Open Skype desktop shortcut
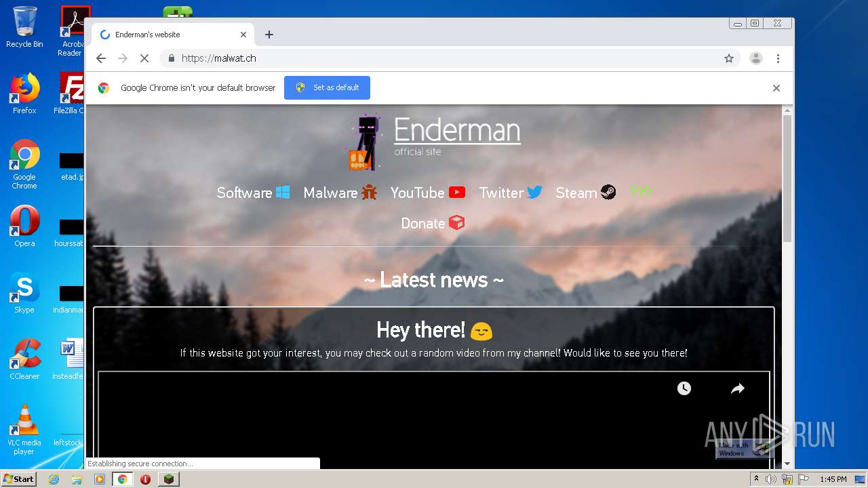This screenshot has width=868, height=488. (x=24, y=293)
